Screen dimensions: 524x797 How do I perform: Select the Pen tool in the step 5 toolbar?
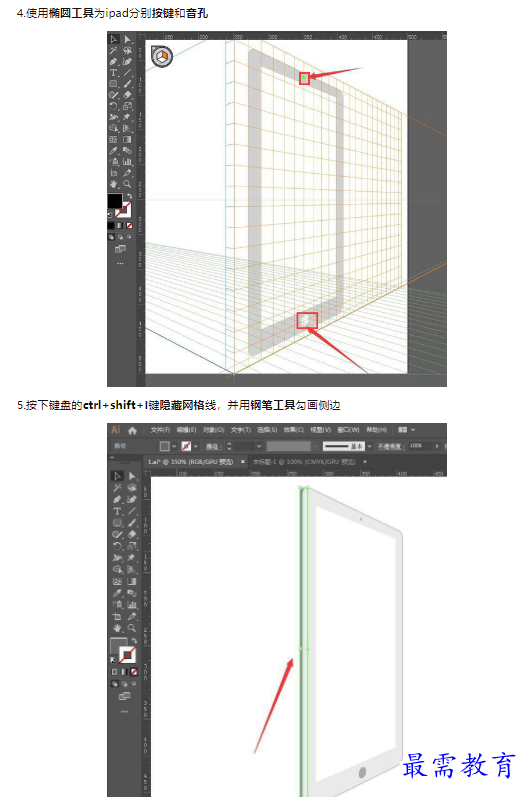click(x=117, y=499)
